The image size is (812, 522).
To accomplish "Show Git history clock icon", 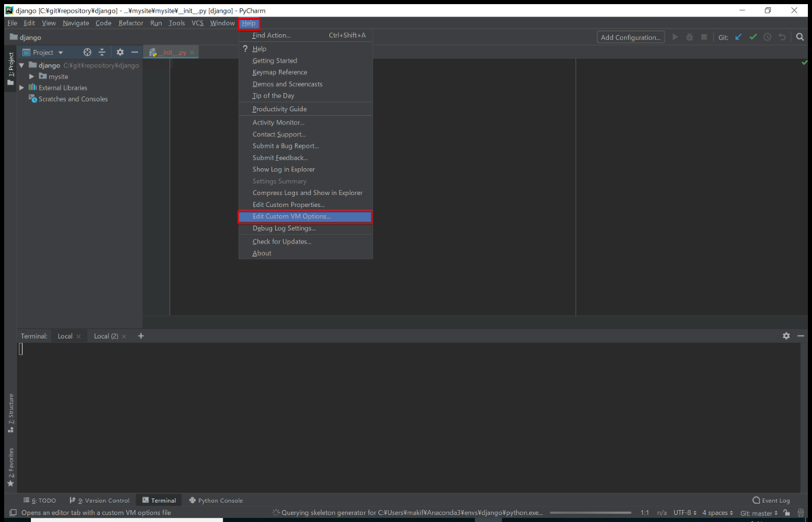I will click(x=768, y=37).
